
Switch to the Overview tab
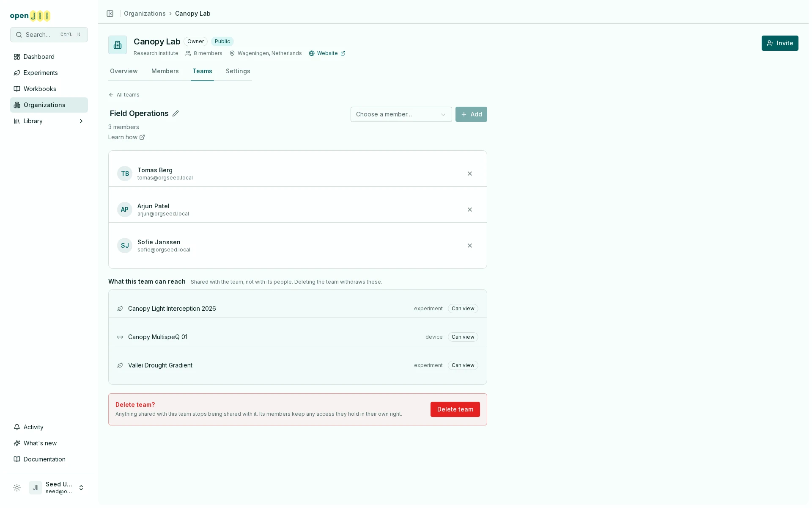tap(123, 71)
